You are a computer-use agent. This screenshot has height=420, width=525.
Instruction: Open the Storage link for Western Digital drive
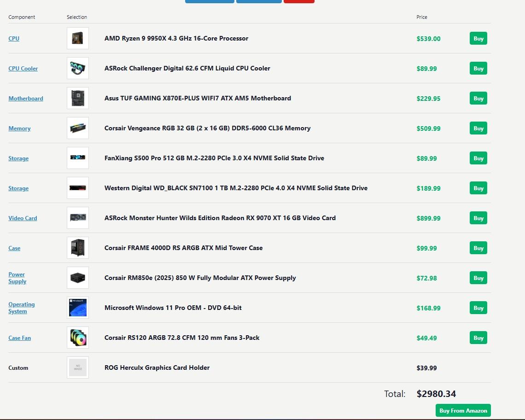coord(18,188)
